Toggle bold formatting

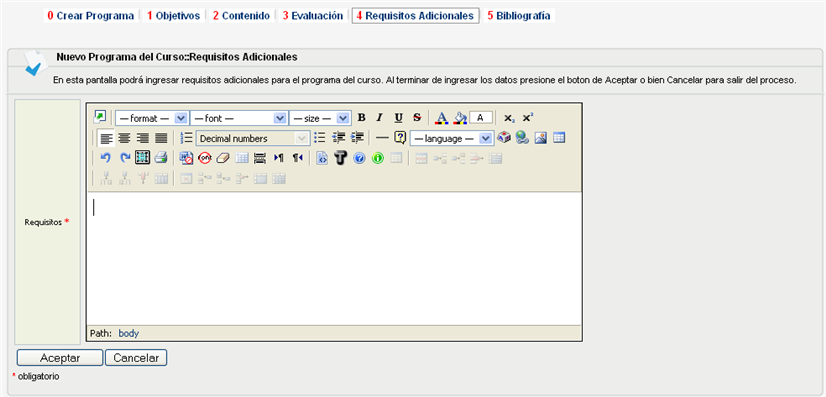(x=361, y=117)
